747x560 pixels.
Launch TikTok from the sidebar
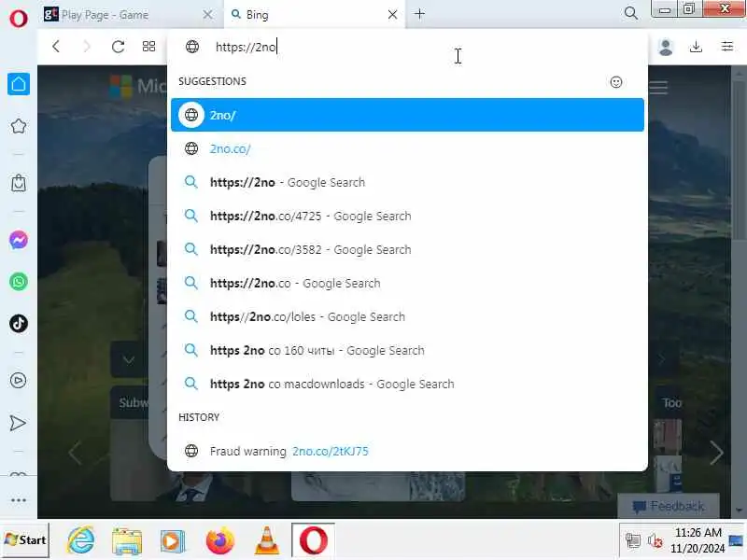tap(19, 323)
